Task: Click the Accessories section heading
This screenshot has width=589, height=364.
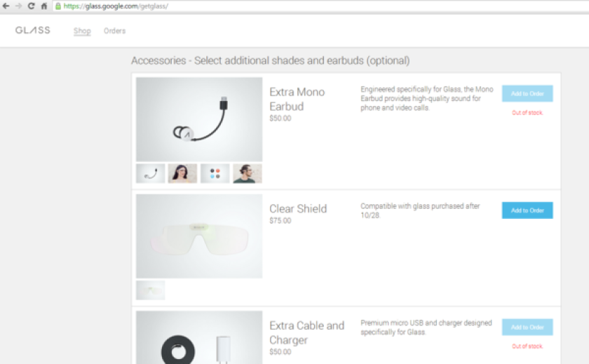Action: [271, 60]
